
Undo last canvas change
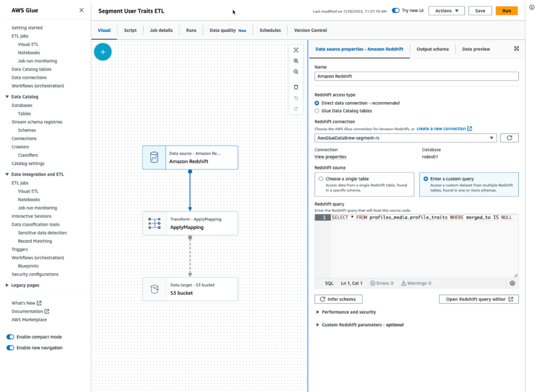pyautogui.click(x=296, y=98)
